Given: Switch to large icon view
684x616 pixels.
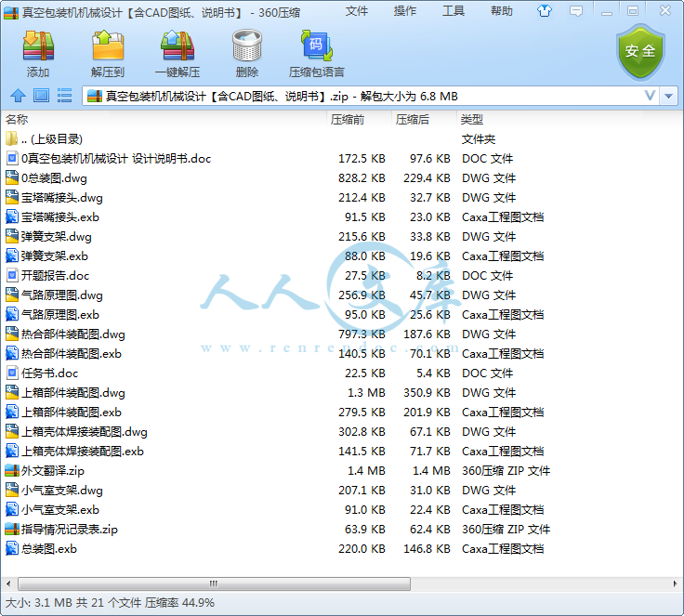Looking at the screenshot, I should pyautogui.click(x=42, y=96).
